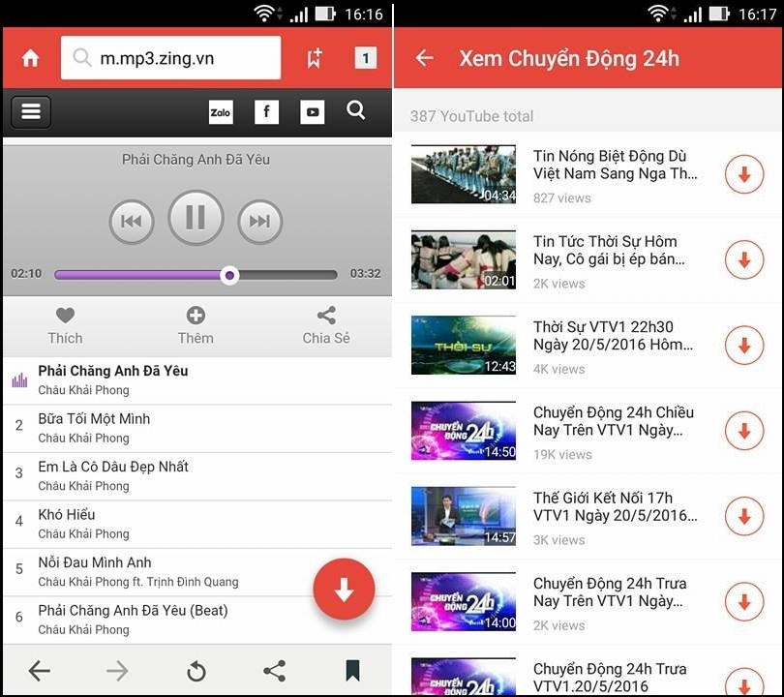Go back from Xem Chuyển Động 24h
Image resolution: width=784 pixels, height=697 pixels.
[x=424, y=58]
